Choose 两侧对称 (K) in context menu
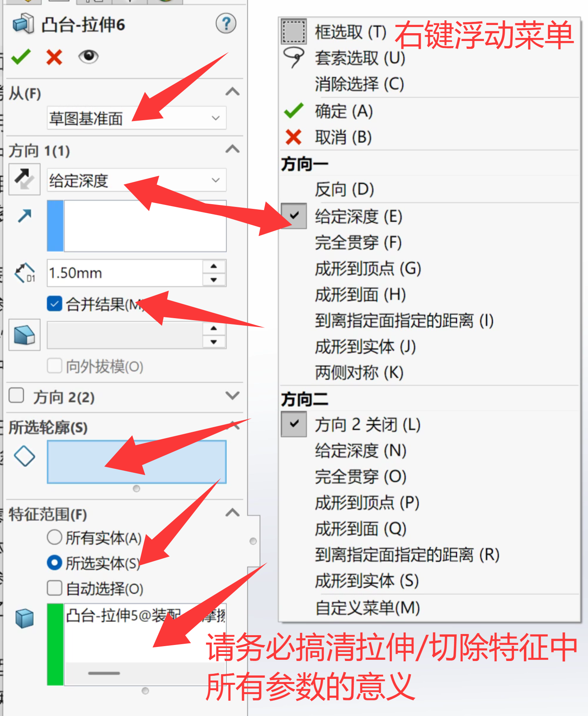588x716 pixels. click(x=359, y=372)
